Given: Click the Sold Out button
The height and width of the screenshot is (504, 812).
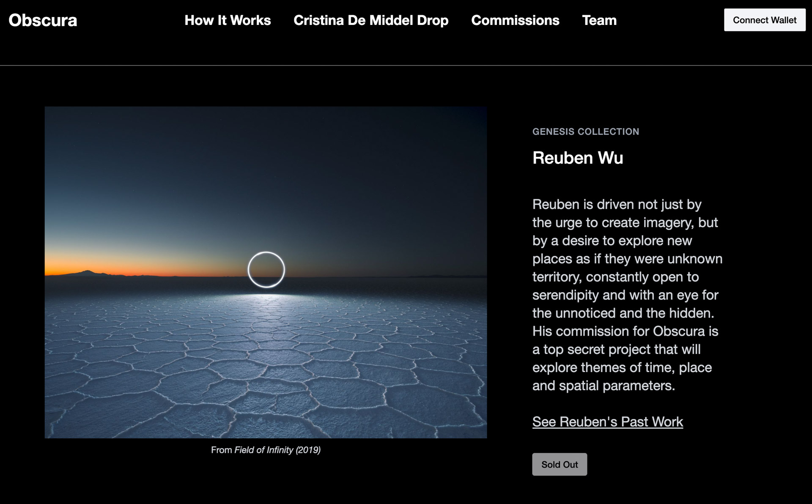Looking at the screenshot, I should pos(559,464).
